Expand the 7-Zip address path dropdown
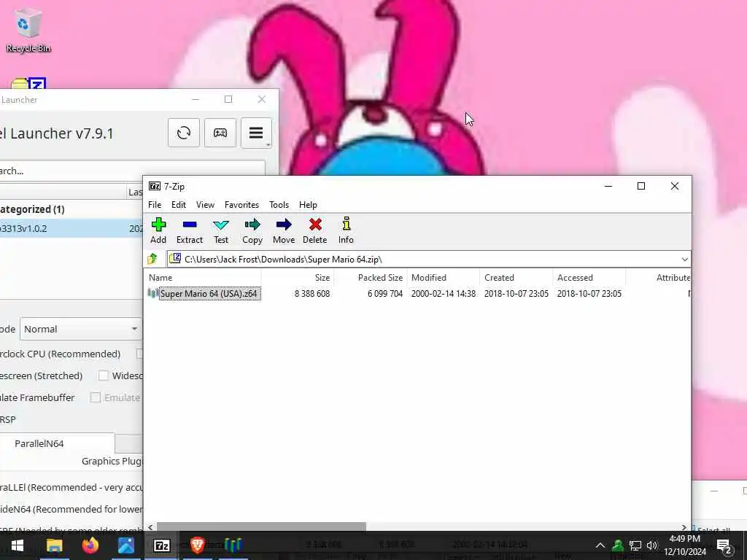Screen dimensions: 747x560 684,260
